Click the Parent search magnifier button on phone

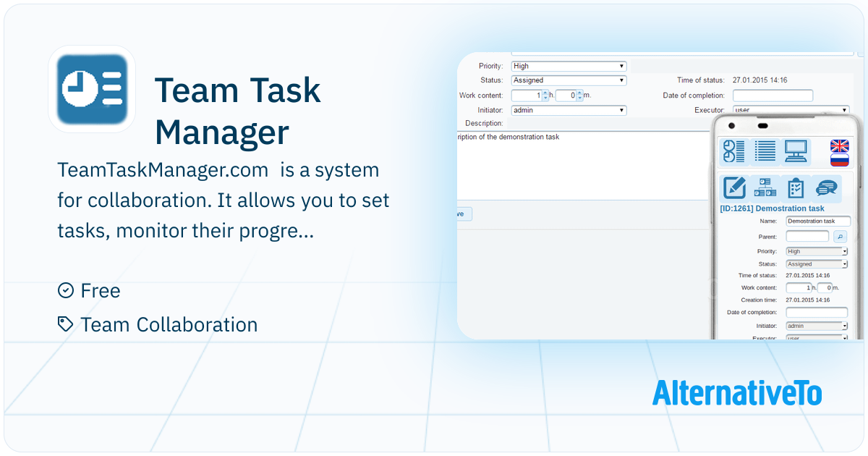[x=840, y=236]
